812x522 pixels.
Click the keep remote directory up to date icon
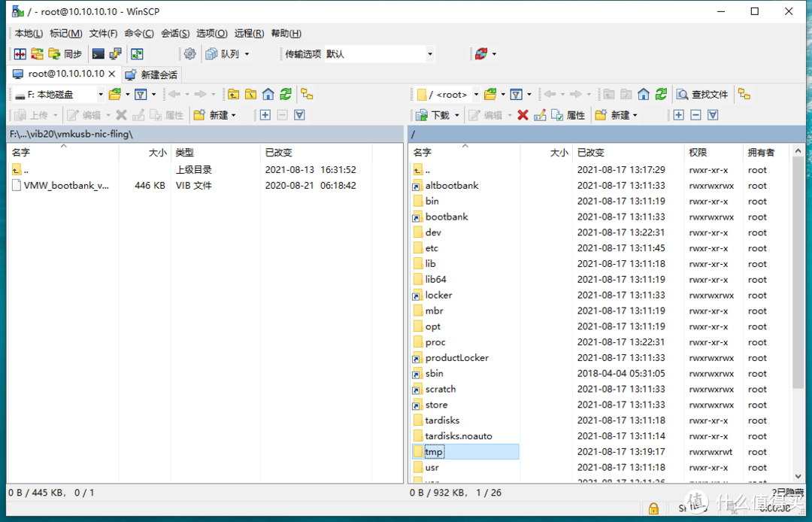137,54
